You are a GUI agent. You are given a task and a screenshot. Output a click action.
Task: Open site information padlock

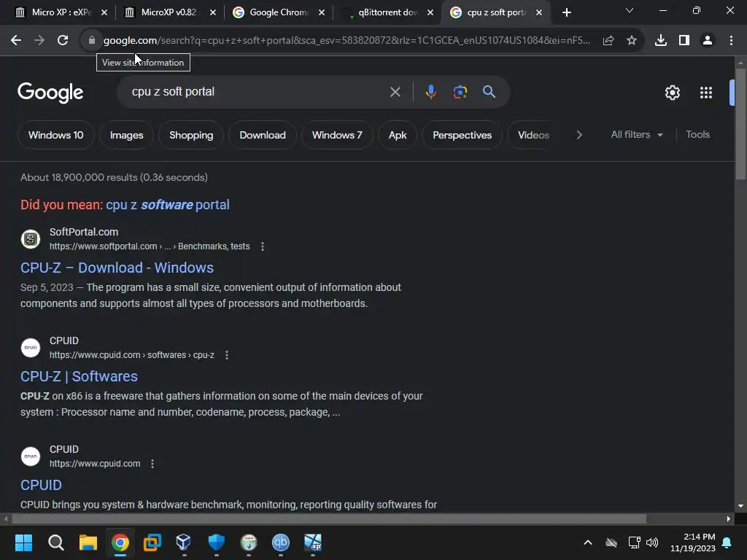point(92,41)
